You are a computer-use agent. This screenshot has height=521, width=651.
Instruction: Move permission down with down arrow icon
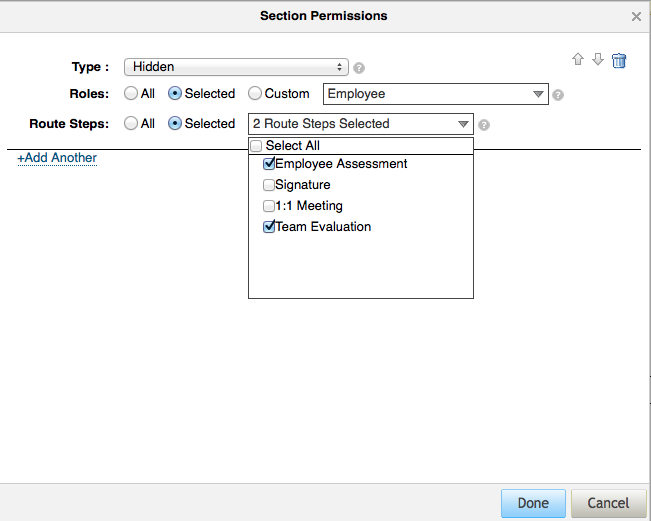point(597,59)
